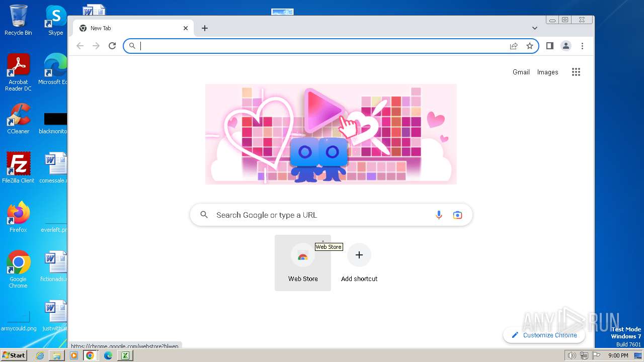644x362 pixels.
Task: Share this page icon in address bar
Action: point(514,46)
